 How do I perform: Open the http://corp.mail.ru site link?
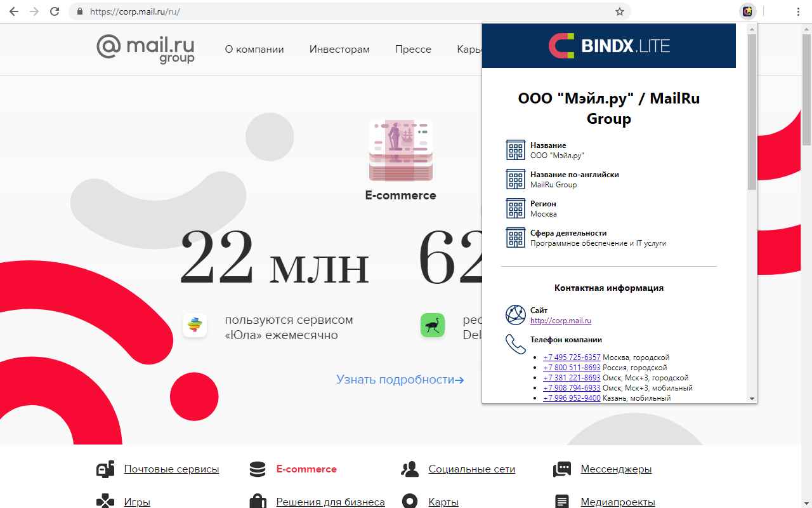[x=561, y=321]
